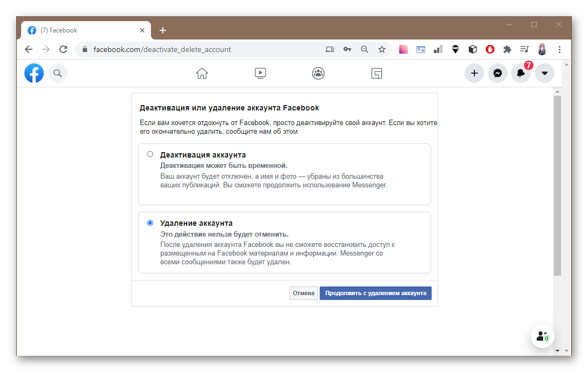This screenshot has height=372, width=588.
Task: Click the pink gradient extension icon
Action: coord(404,49)
